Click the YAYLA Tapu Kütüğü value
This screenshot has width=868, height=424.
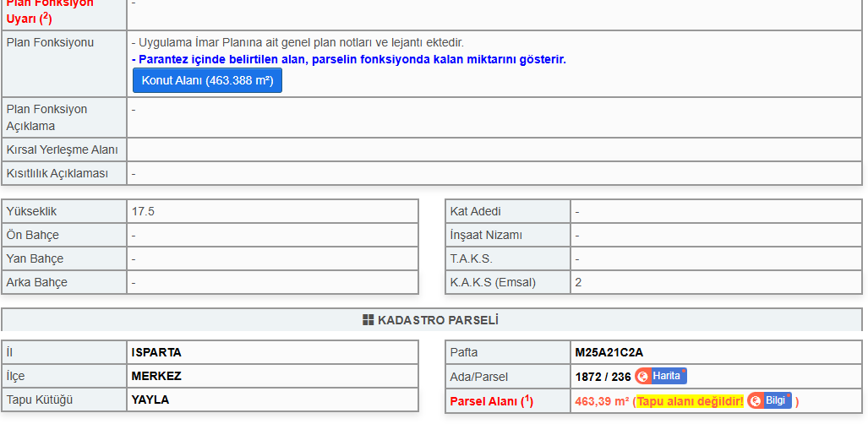pos(150,400)
